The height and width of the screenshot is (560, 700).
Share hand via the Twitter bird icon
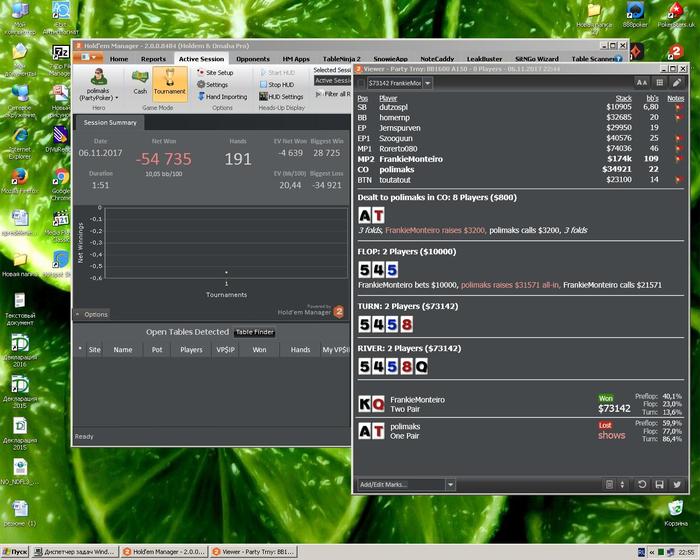pyautogui.click(x=677, y=485)
